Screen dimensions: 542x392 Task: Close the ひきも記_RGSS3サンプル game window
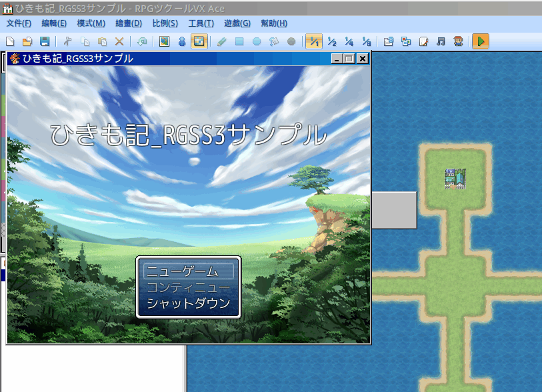362,59
